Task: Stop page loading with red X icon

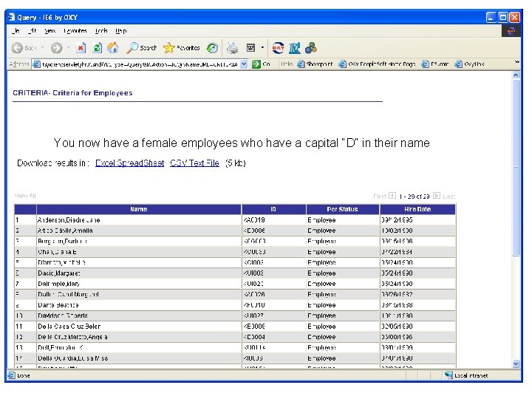Action: point(81,48)
